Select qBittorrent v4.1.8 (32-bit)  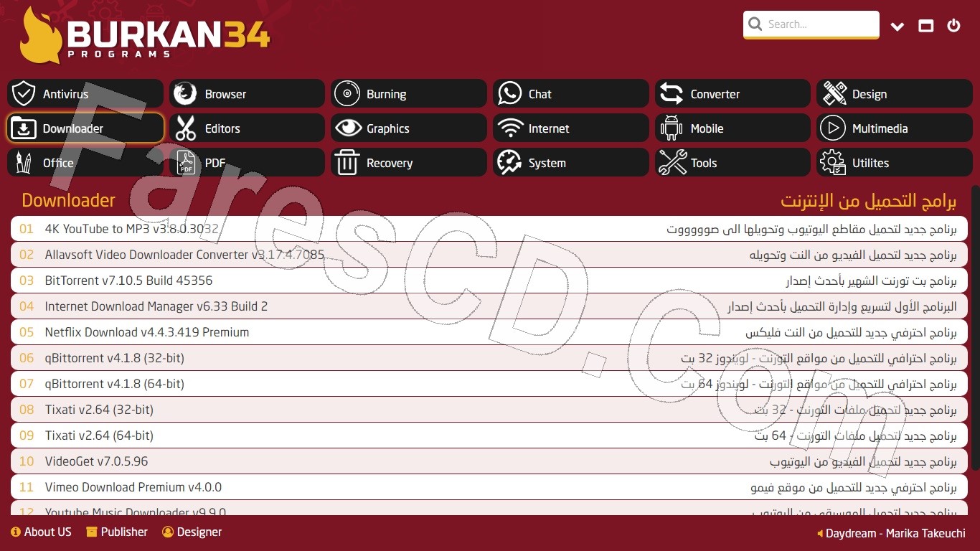pos(489,358)
